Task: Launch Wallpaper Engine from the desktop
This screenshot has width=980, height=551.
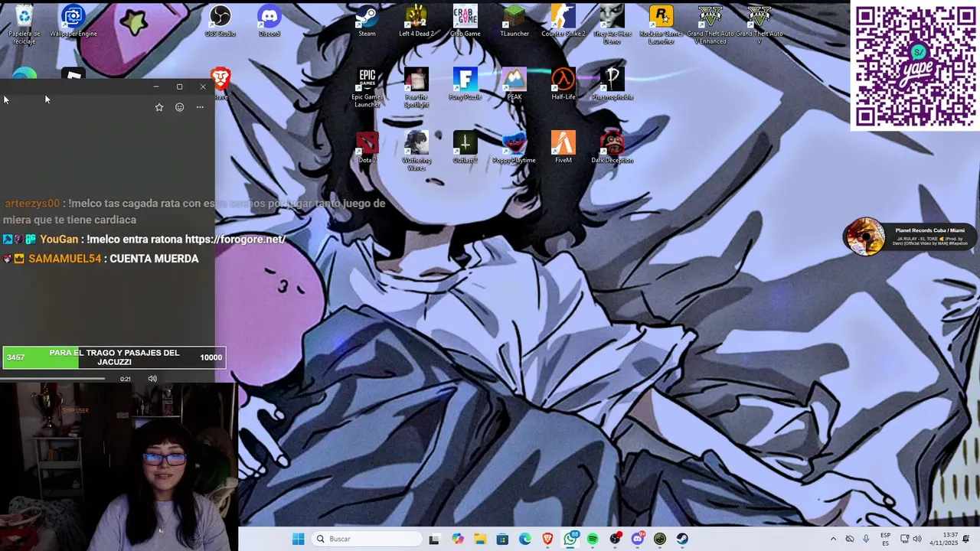Action: click(x=73, y=21)
